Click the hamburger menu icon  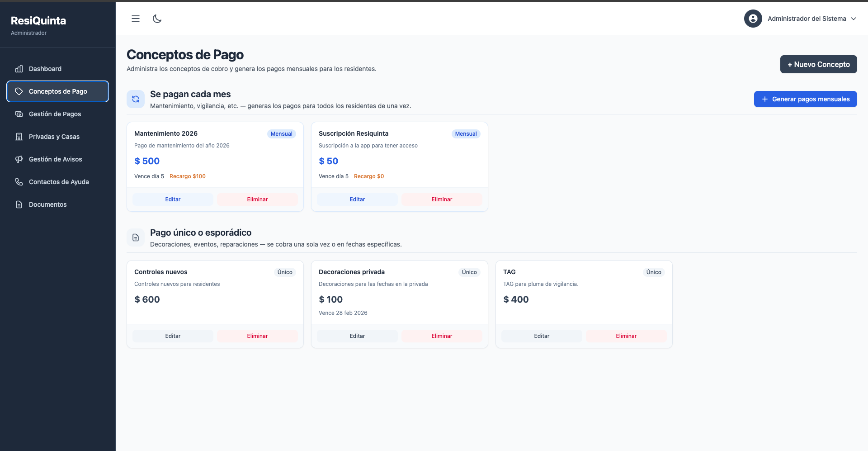(x=136, y=19)
